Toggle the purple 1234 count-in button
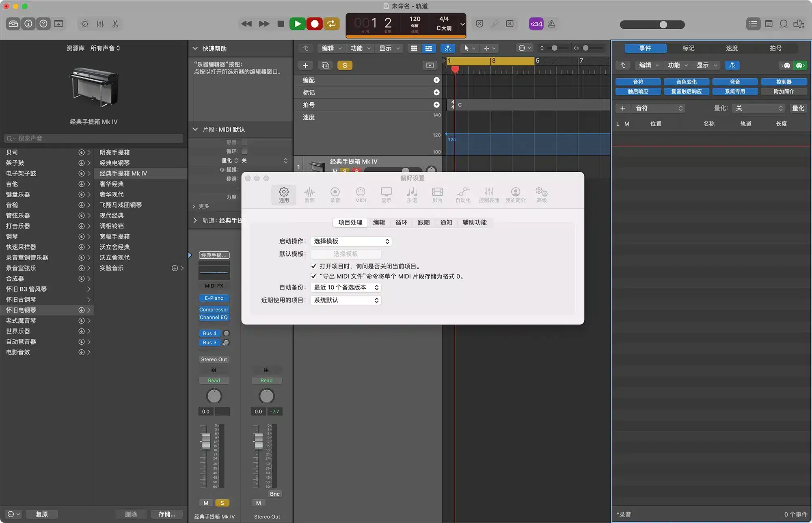This screenshot has width=812, height=523. (x=536, y=24)
